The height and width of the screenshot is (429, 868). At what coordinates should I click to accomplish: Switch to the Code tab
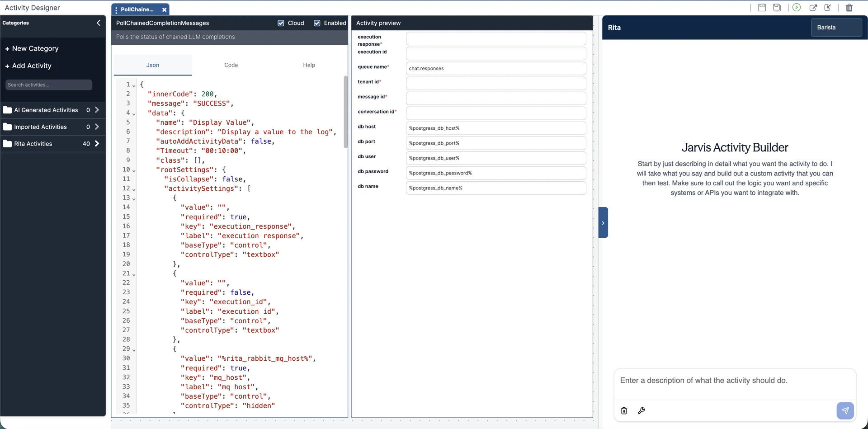(x=231, y=65)
